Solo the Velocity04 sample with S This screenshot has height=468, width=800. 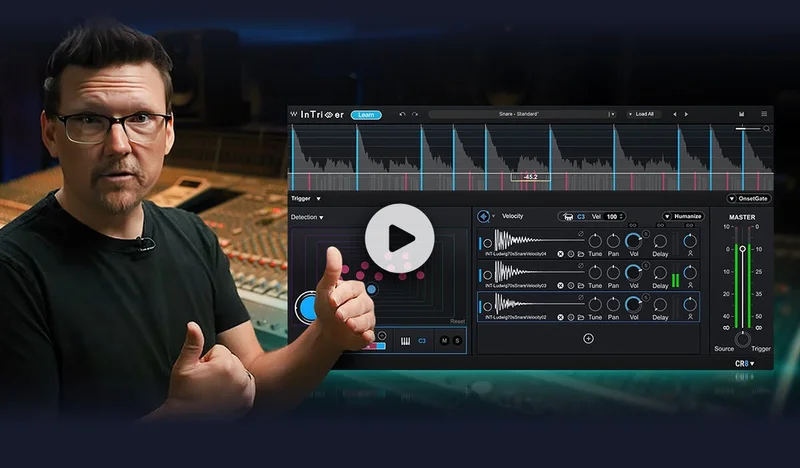[645, 234]
